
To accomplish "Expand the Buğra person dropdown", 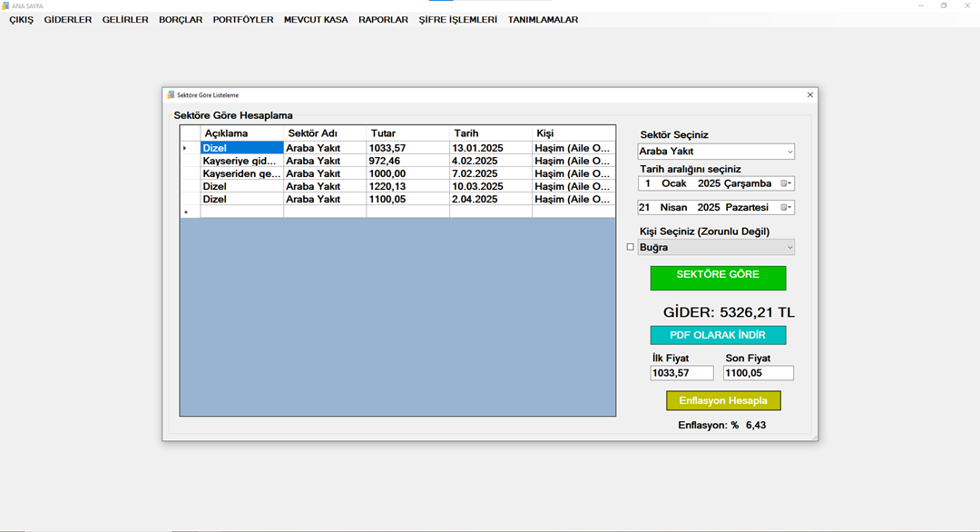I will tap(789, 247).
